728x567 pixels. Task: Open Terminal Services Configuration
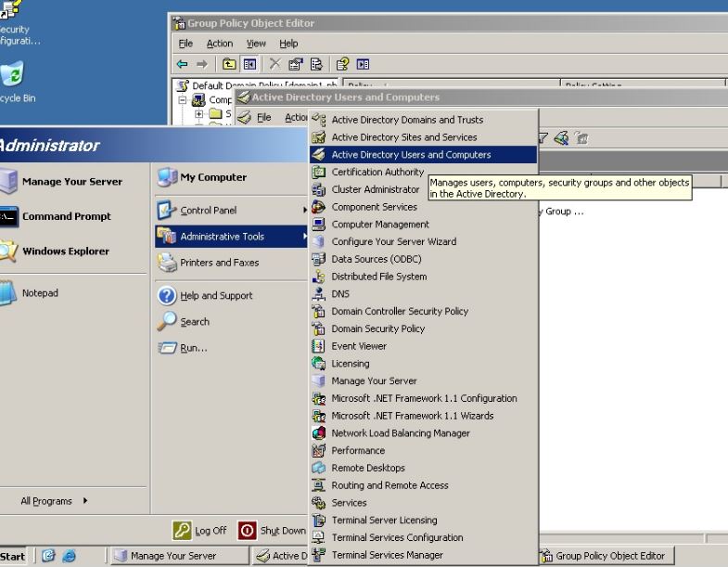point(424,537)
